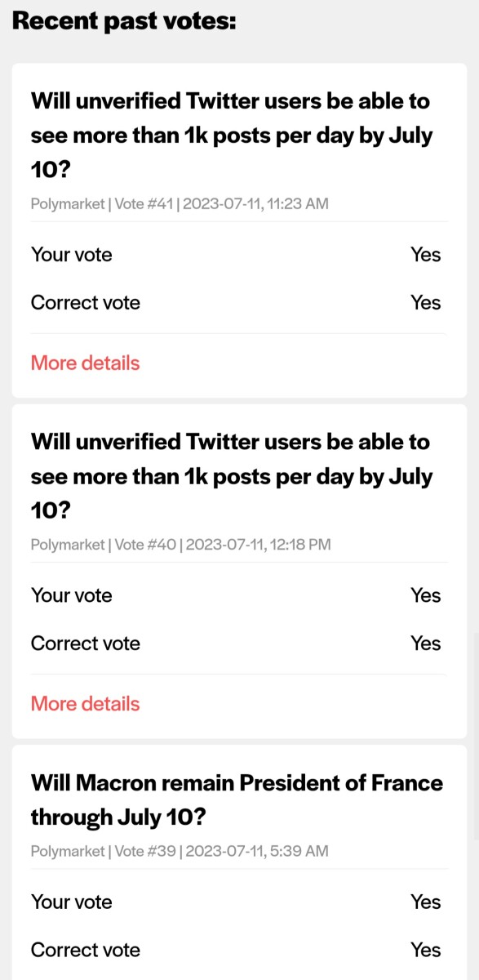Click Correct vote label in Macron card
This screenshot has width=479, height=980.
click(x=86, y=951)
